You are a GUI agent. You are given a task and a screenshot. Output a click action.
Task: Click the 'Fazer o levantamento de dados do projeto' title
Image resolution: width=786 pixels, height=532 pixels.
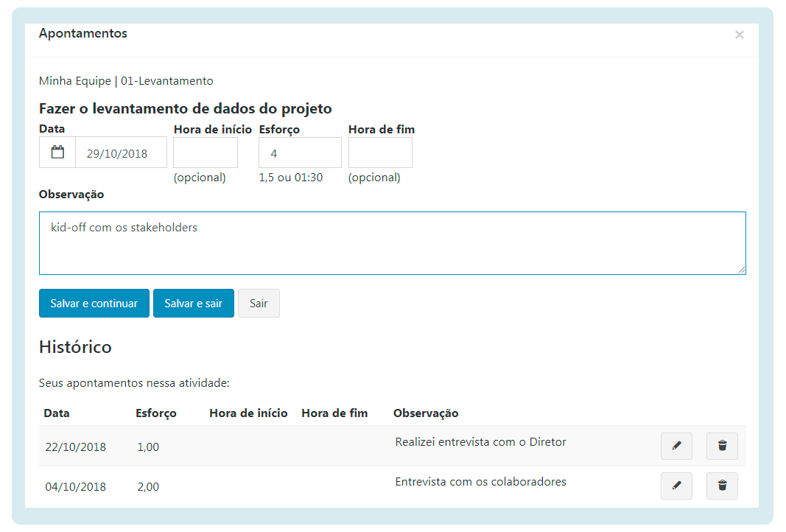186,108
